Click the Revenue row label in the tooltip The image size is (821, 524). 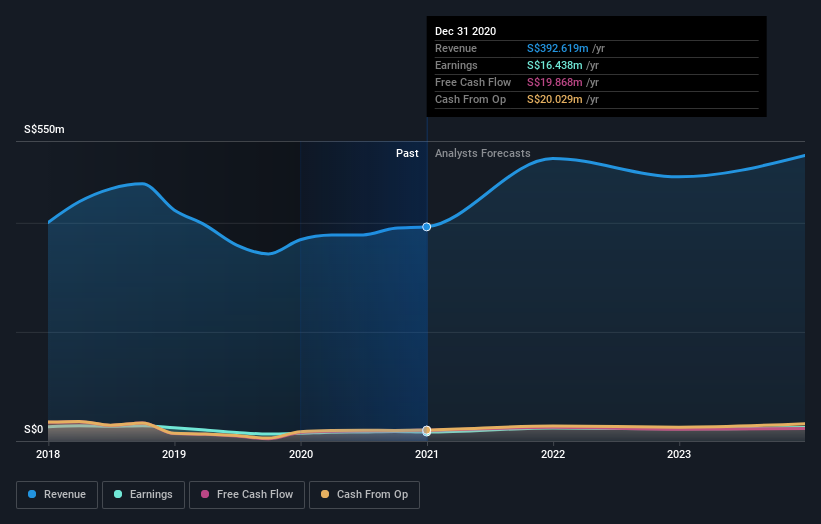456,48
